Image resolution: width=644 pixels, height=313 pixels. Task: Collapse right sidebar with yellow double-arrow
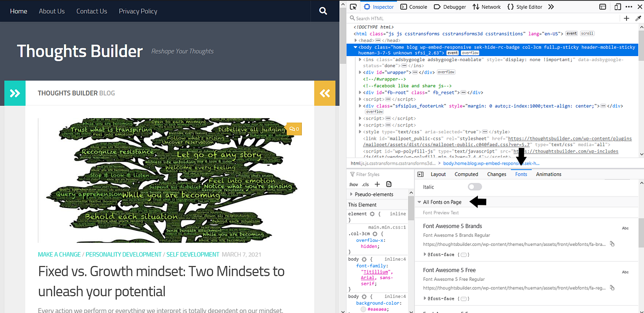pyautogui.click(x=325, y=93)
